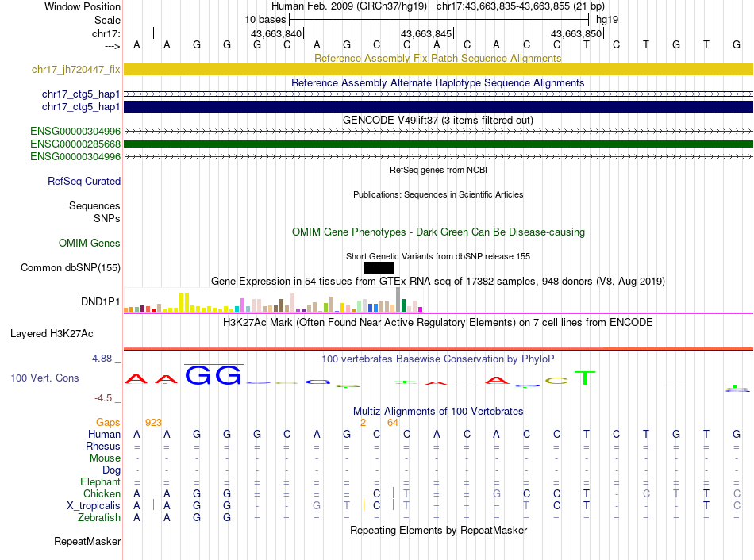Open the OMIM Gene Phenotypes track title
754x560 pixels.
(x=438, y=232)
